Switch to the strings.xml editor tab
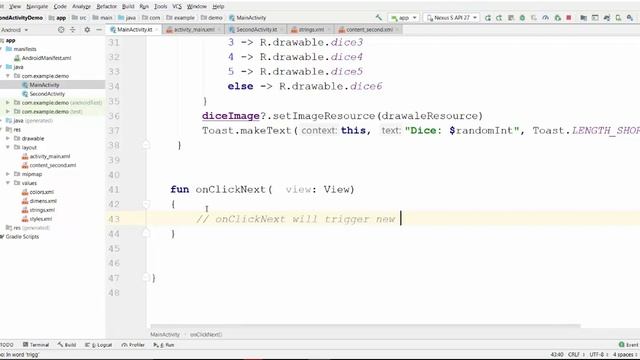The height and width of the screenshot is (360, 640). [311, 30]
